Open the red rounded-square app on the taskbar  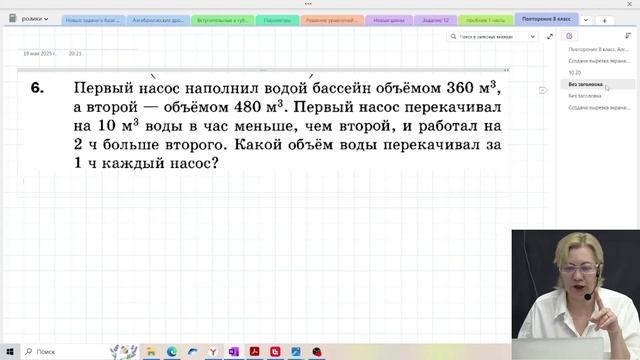(275, 351)
